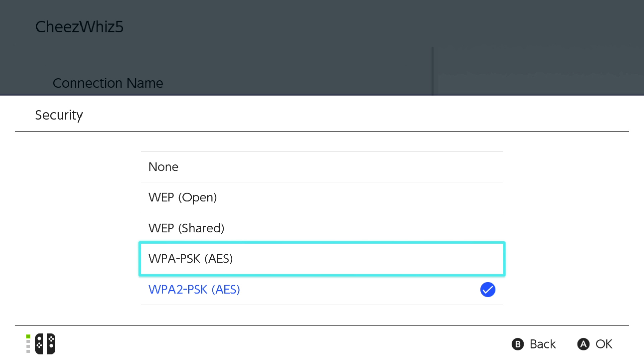
Task: Click the Security heading
Action: tap(59, 115)
